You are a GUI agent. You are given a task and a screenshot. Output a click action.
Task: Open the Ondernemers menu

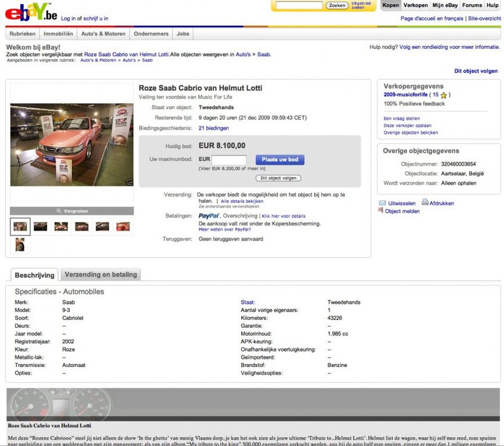point(151,34)
